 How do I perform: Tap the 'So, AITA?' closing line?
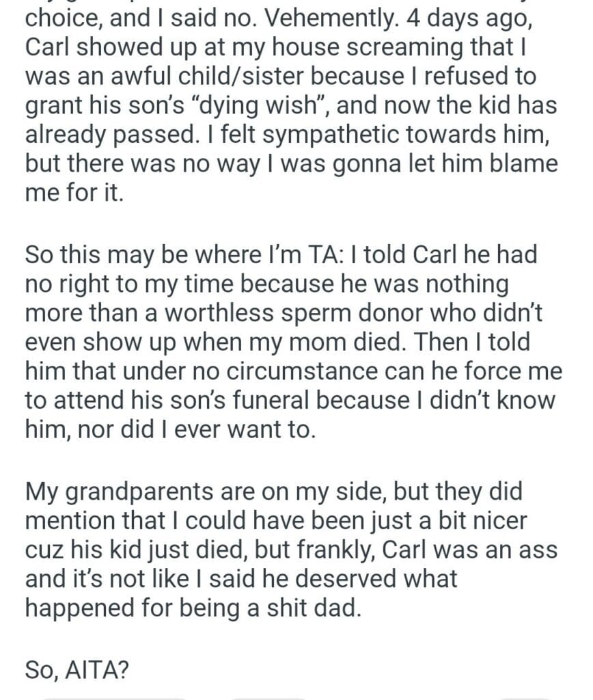point(77,667)
